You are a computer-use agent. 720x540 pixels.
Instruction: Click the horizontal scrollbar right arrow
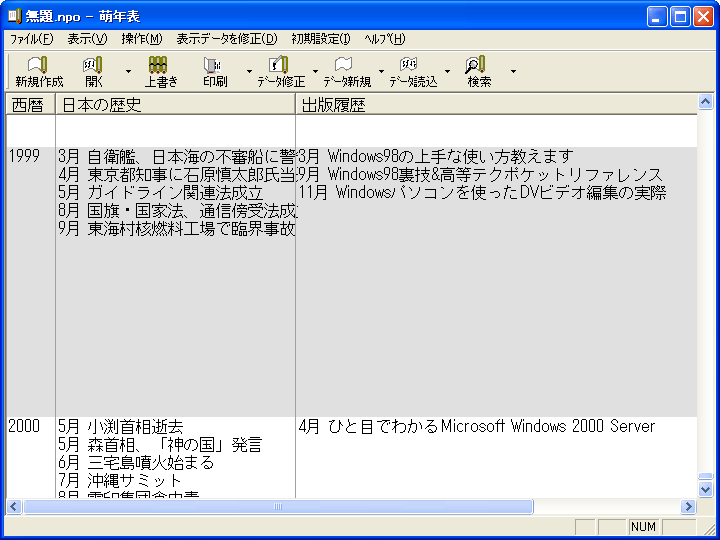[x=688, y=506]
